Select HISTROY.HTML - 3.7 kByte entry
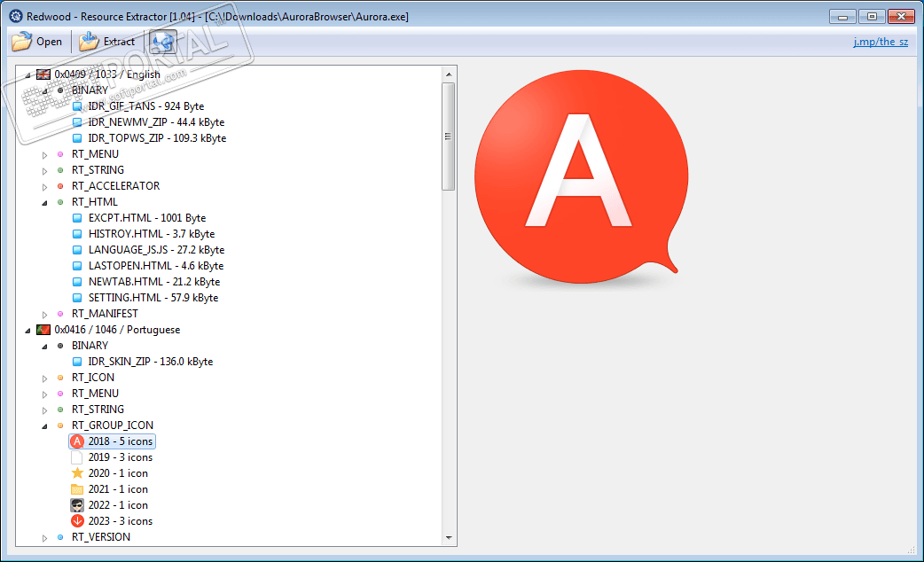 (152, 234)
